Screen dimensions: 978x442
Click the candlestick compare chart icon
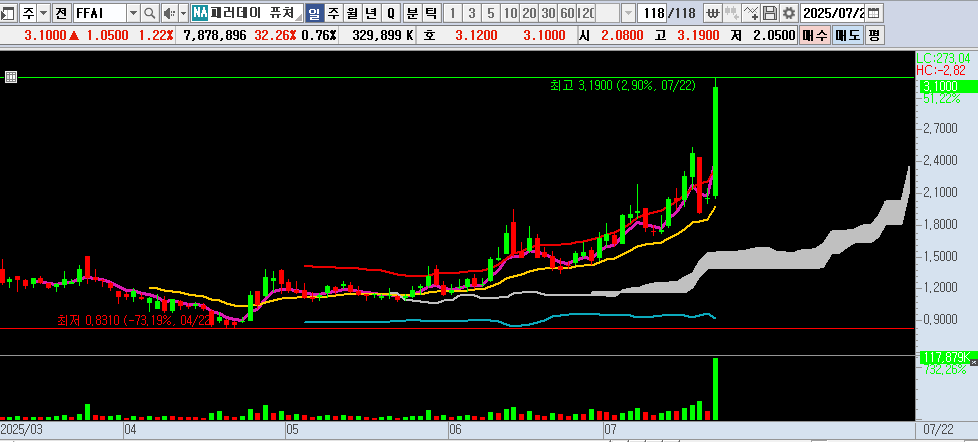point(732,12)
